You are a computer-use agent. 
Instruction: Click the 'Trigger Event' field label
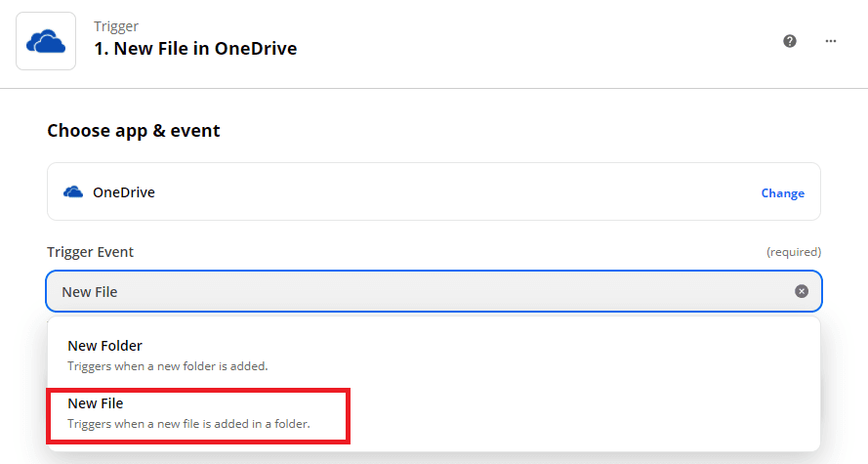(91, 252)
